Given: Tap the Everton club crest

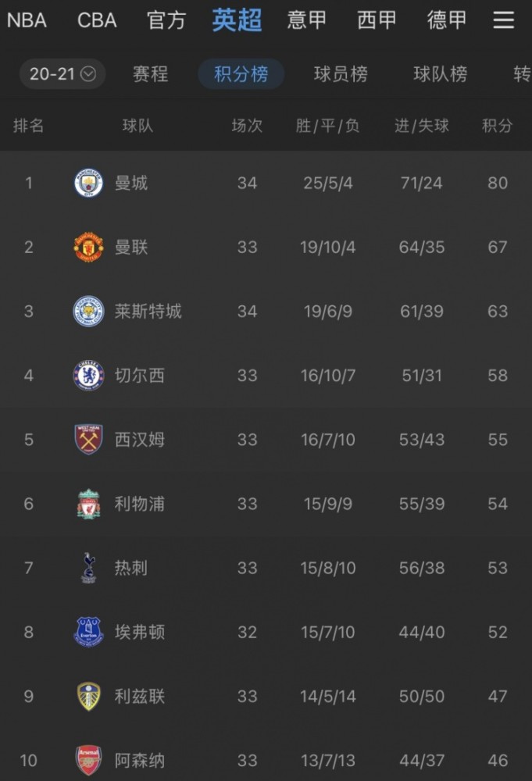Looking at the screenshot, I should coord(89,632).
